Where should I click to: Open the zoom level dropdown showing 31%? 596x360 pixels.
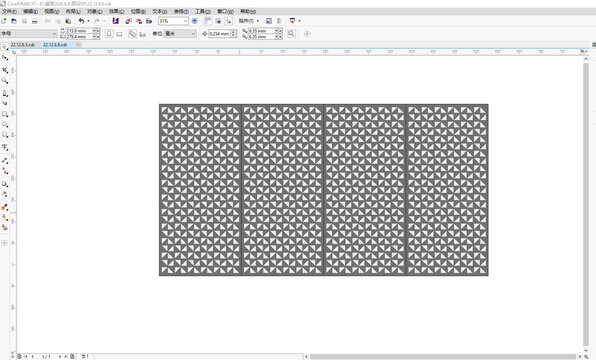(x=173, y=21)
